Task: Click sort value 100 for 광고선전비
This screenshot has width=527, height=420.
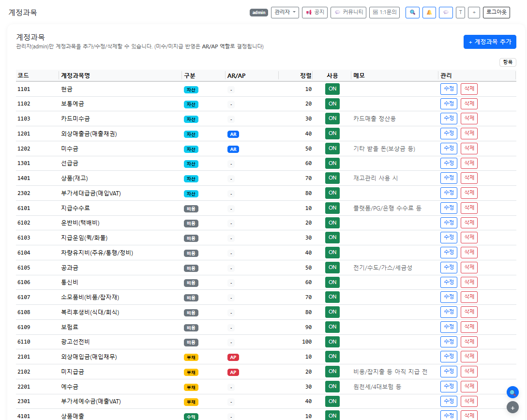Action: 307,342
